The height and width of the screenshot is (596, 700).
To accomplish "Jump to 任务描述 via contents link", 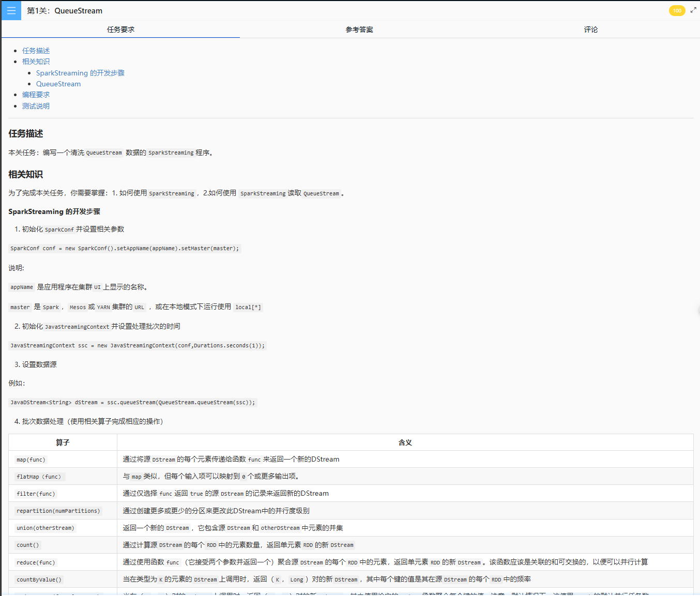I will (x=36, y=51).
